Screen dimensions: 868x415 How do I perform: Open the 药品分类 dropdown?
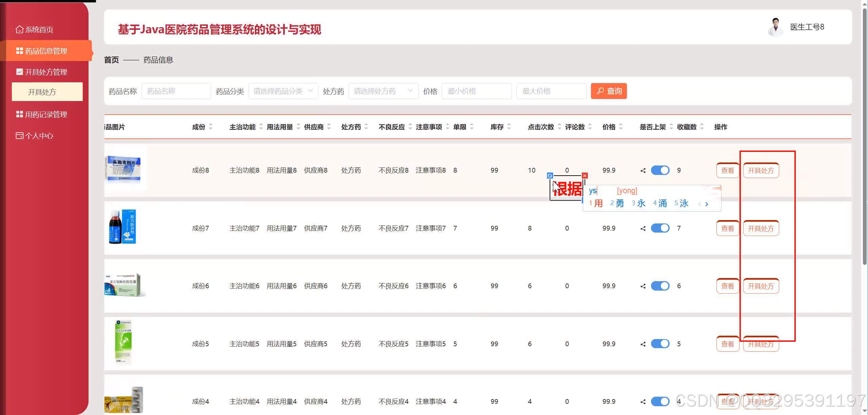(x=283, y=91)
